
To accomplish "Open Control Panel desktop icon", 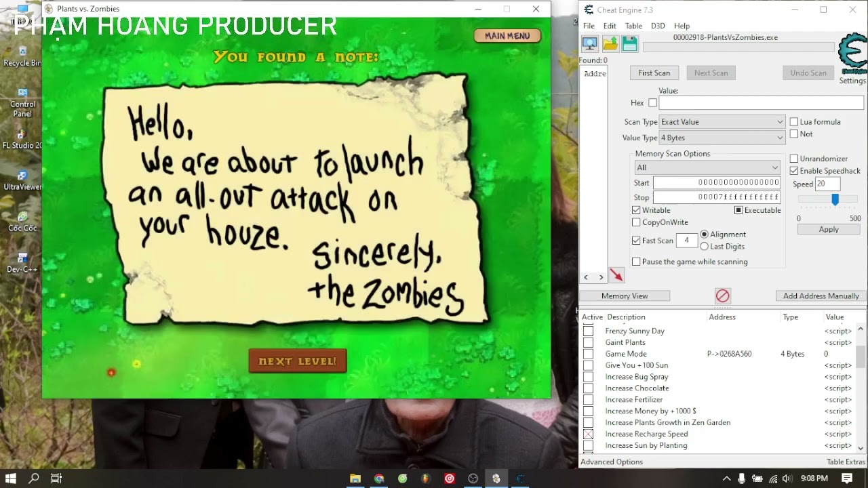I will pos(22,102).
